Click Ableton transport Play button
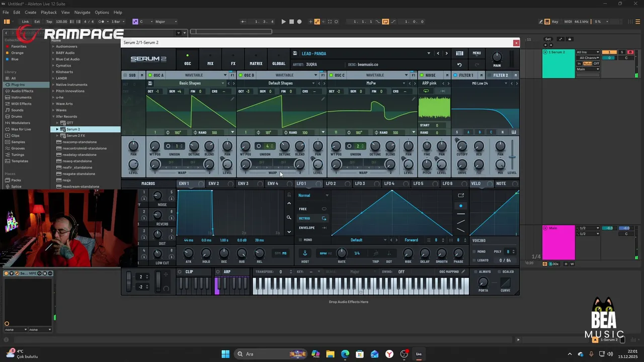This screenshot has height=362, width=644. [x=283, y=22]
